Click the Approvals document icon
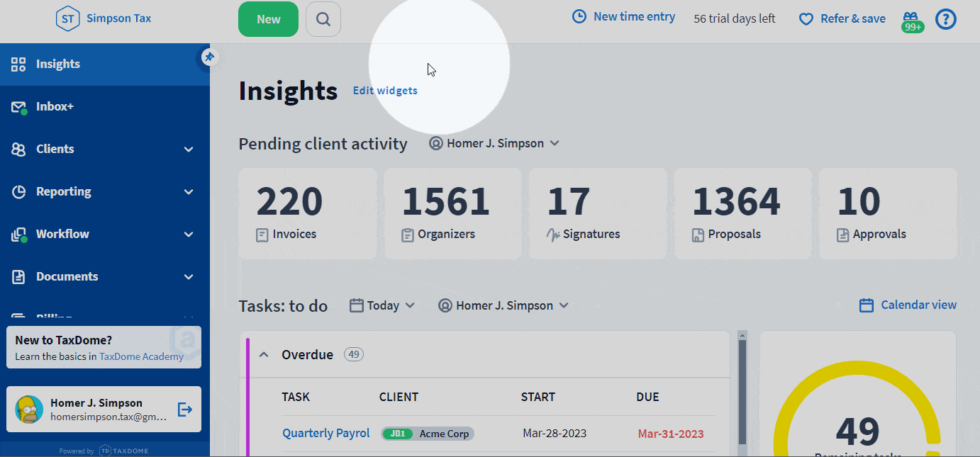The image size is (980, 457). tap(842, 235)
